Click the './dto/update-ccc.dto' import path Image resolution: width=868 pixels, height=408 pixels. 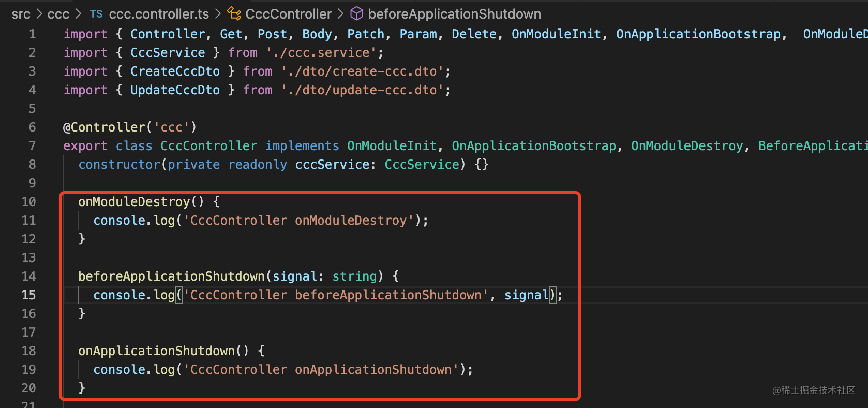click(362, 90)
